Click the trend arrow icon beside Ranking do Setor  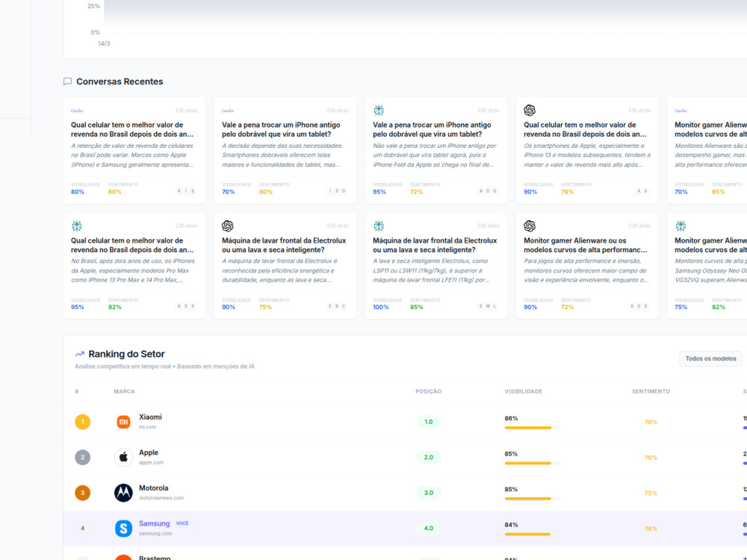[x=80, y=354]
